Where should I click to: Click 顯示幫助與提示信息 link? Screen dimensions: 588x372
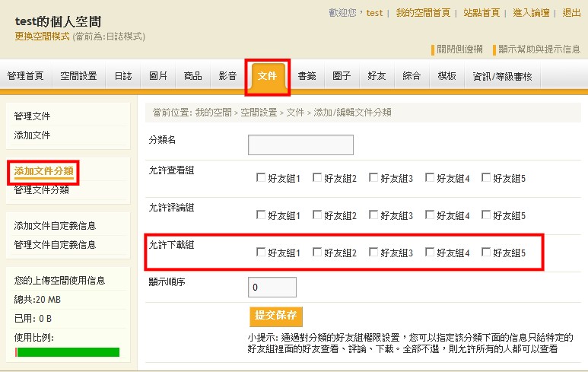click(x=539, y=49)
